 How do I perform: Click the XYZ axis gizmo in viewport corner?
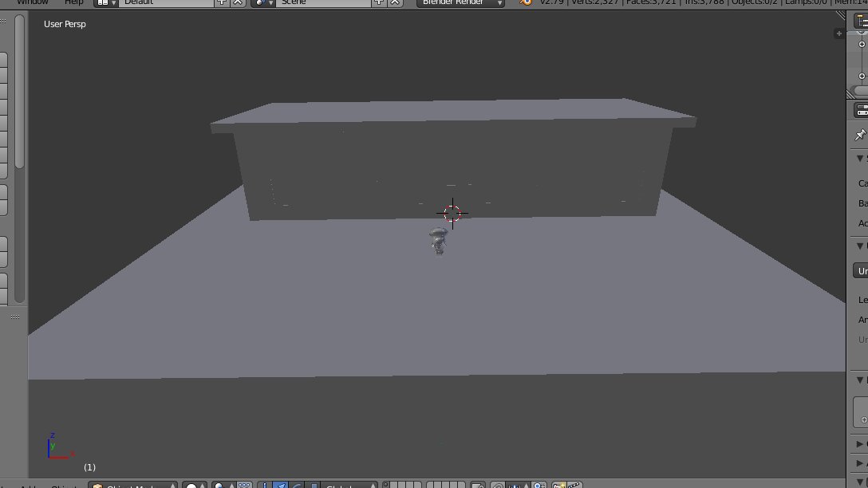point(60,447)
